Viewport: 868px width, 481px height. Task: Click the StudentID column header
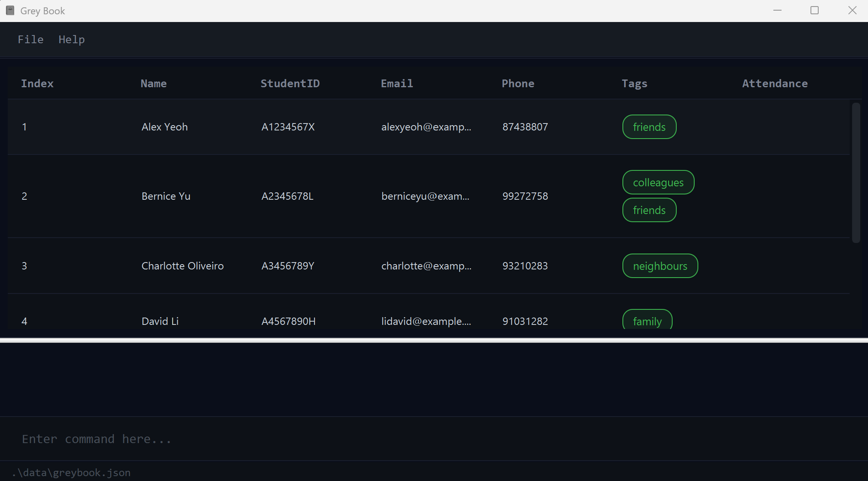tap(290, 84)
